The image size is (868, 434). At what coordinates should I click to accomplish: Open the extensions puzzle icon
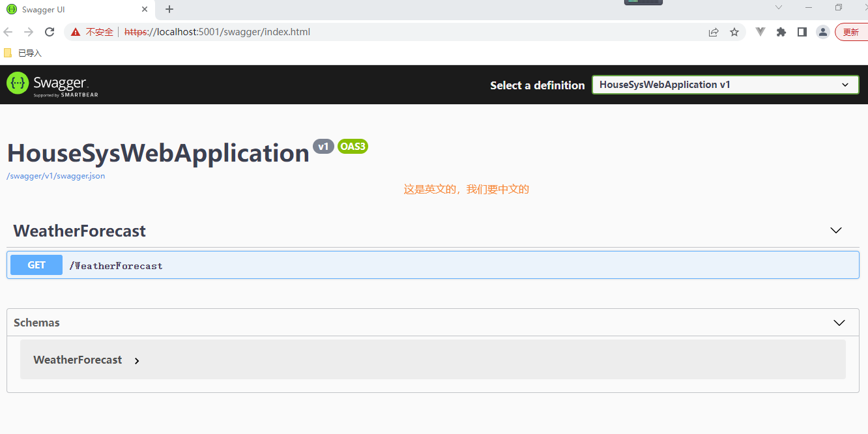781,32
